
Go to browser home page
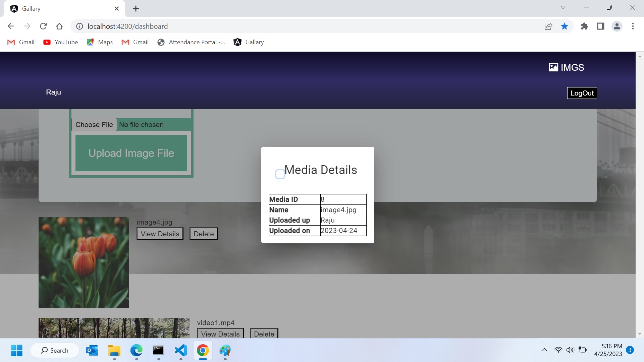tap(59, 26)
